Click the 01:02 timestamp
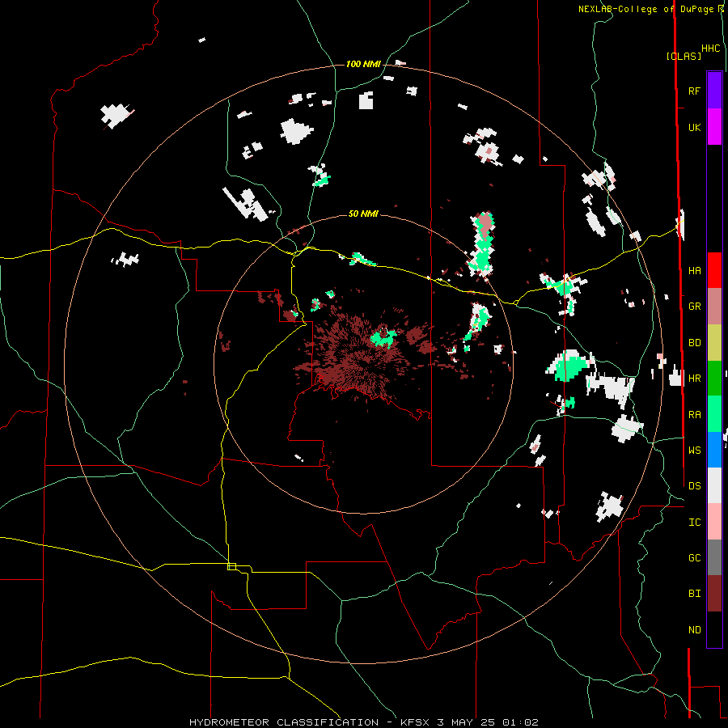Screen dimensions: 728x728 (521, 722)
